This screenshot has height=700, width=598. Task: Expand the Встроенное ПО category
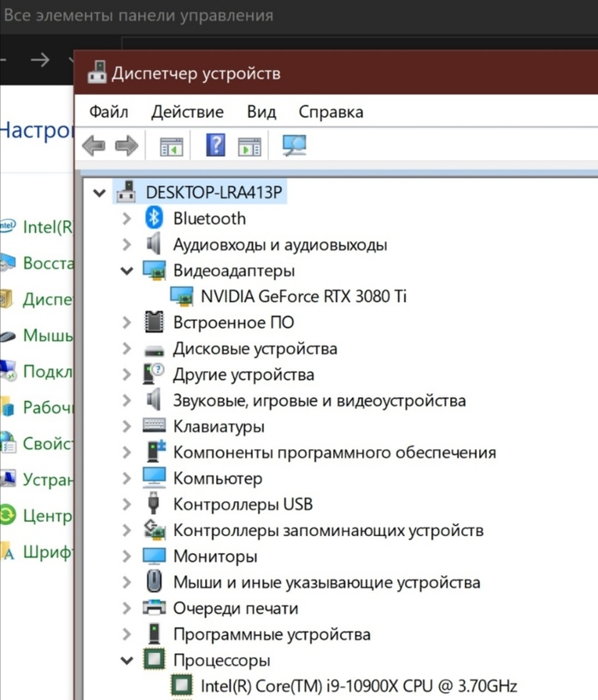[126, 323]
